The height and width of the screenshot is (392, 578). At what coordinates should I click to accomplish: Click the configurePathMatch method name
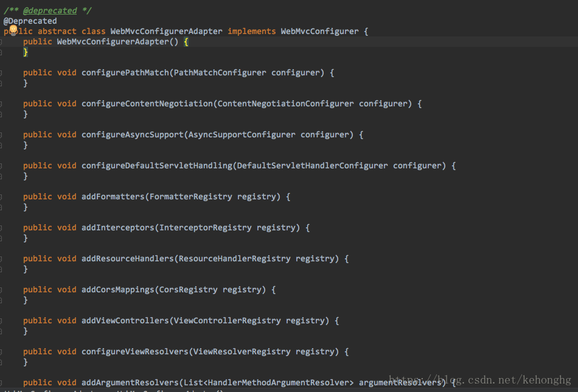[x=125, y=73]
